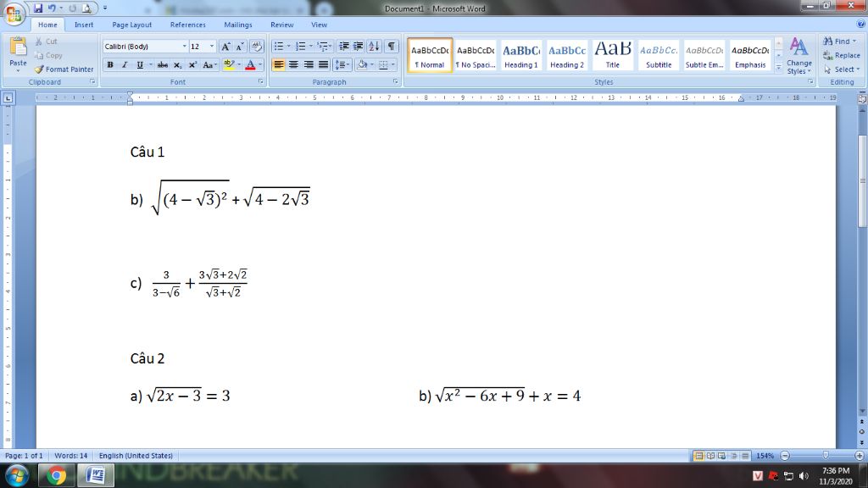868x488 pixels.
Task: Click the Office button logo
Action: pos(14,14)
